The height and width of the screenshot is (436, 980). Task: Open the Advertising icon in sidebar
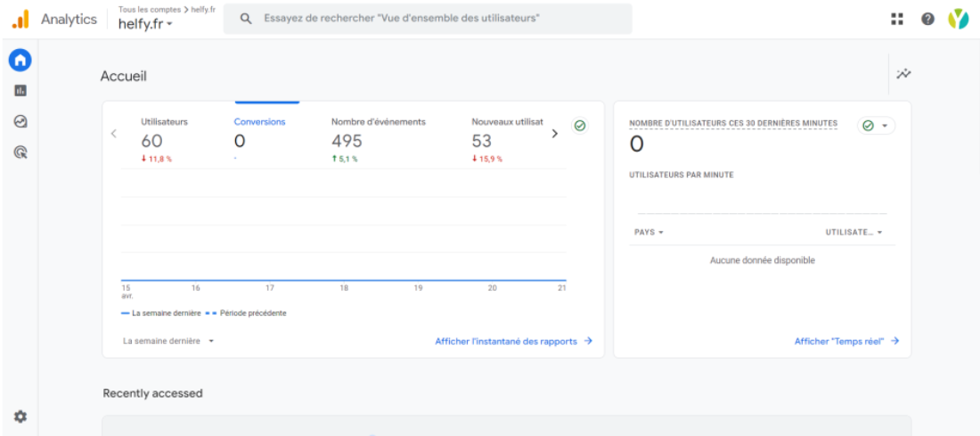point(20,152)
